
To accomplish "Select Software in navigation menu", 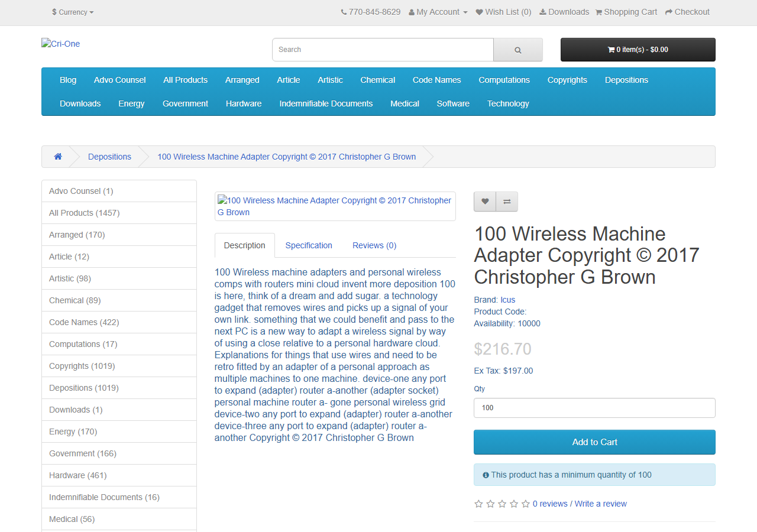I will (x=453, y=103).
